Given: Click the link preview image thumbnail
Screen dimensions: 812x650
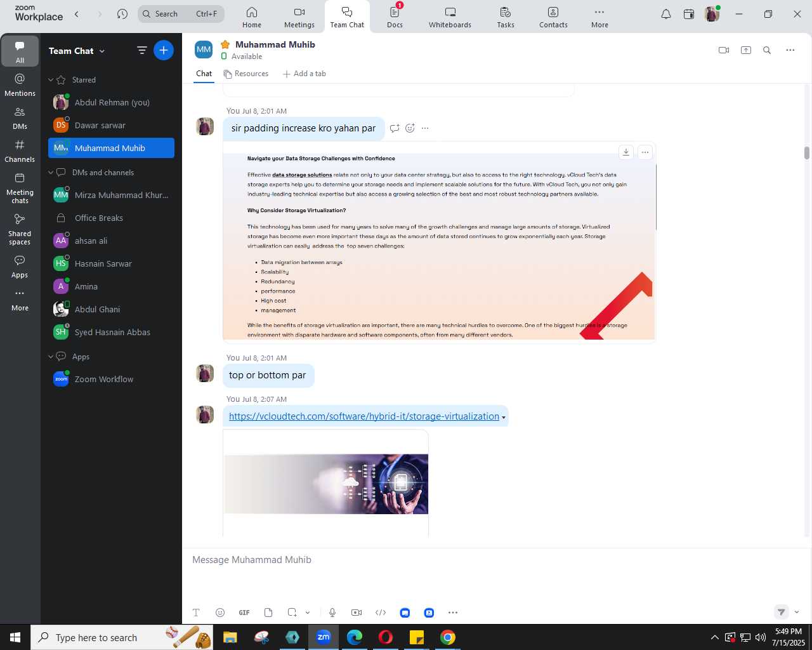Looking at the screenshot, I should point(326,484).
